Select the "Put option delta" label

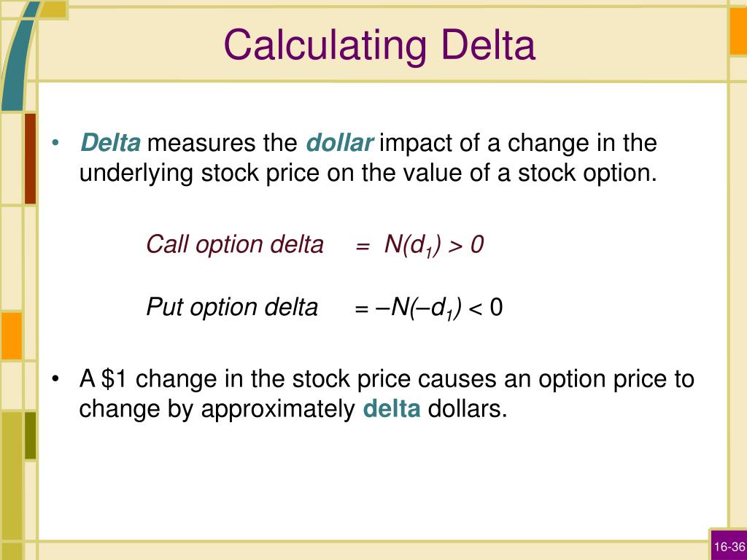pos(232,306)
